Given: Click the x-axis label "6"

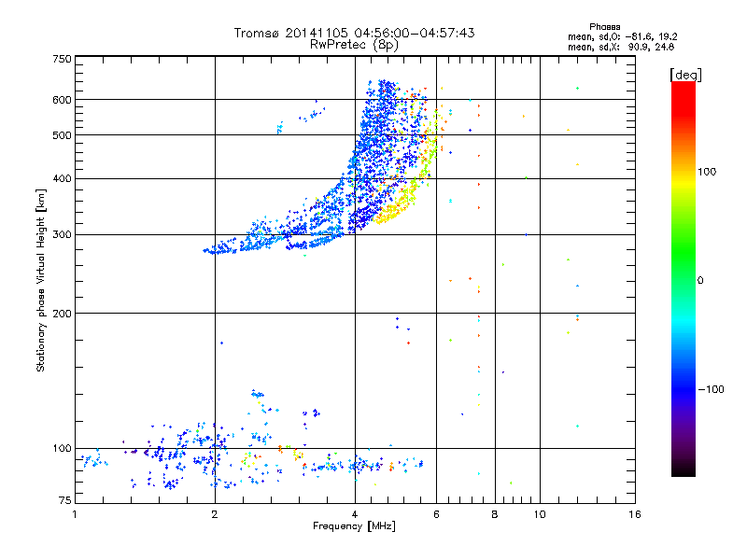Looking at the screenshot, I should point(436,514).
